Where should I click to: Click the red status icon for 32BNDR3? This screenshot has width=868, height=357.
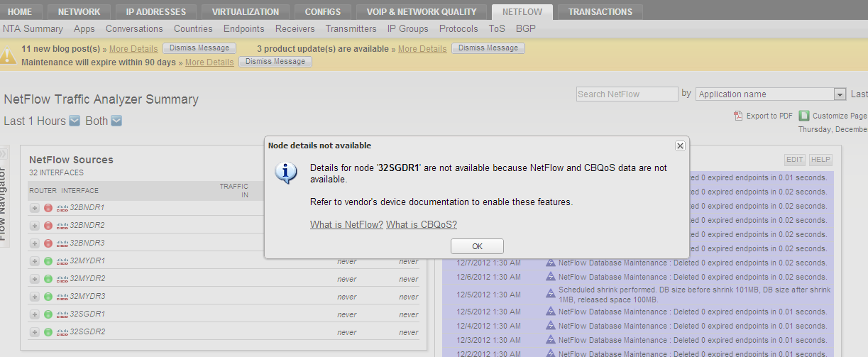click(x=48, y=243)
